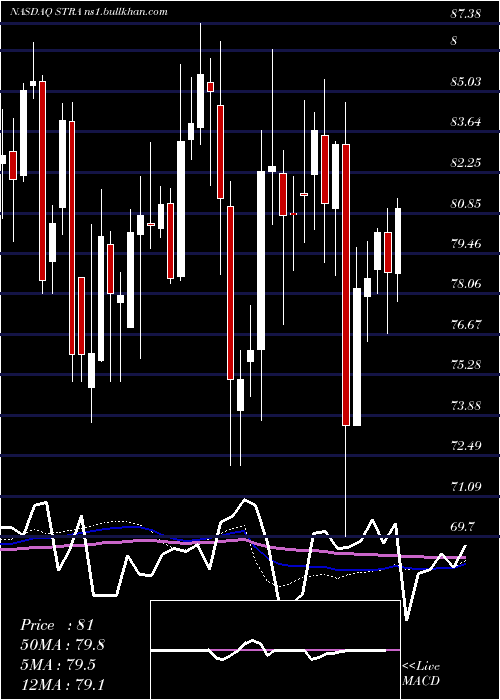Viewport: 500px width, 700px height.
Task: Click the 71.09 price axis label
Action: coord(466,486)
